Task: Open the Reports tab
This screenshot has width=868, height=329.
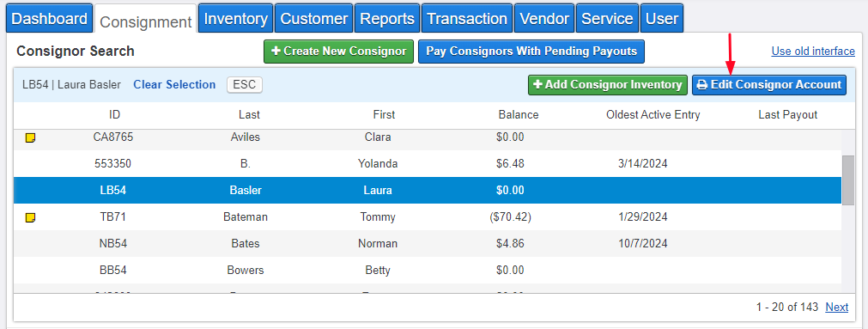Action: [x=387, y=18]
